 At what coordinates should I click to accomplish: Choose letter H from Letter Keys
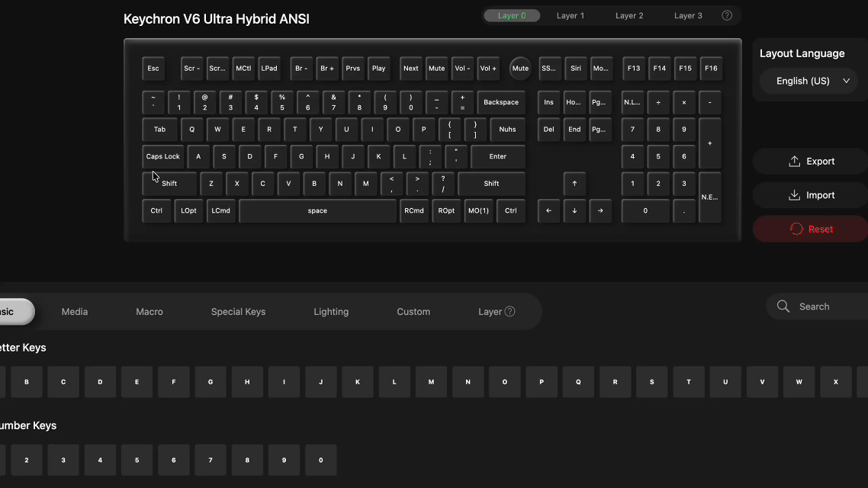point(247,382)
